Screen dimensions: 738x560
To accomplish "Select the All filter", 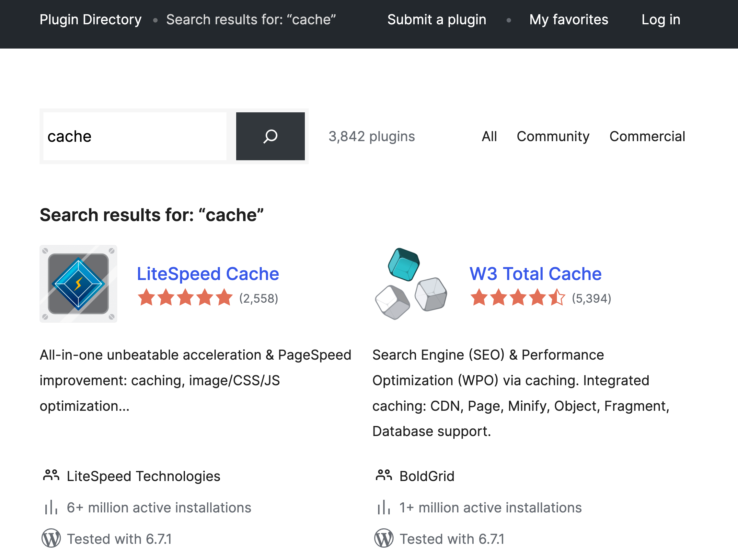I will click(x=489, y=136).
